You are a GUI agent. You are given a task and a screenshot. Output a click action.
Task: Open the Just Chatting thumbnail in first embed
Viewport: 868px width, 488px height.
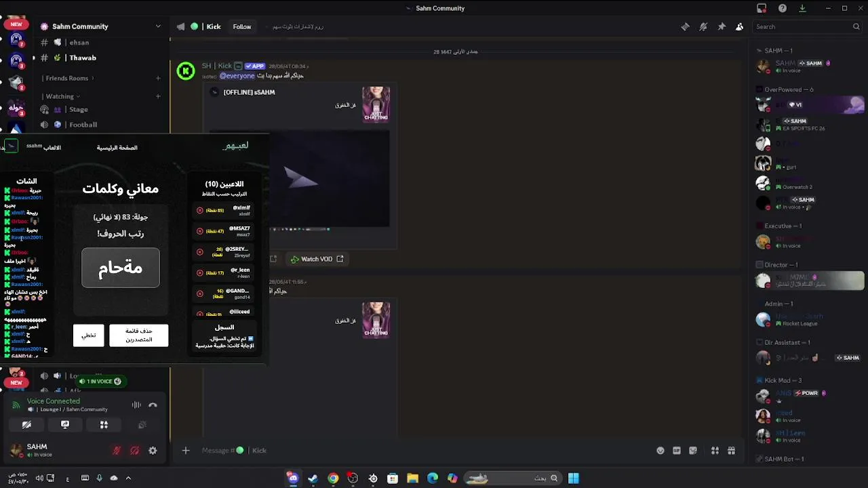click(376, 104)
